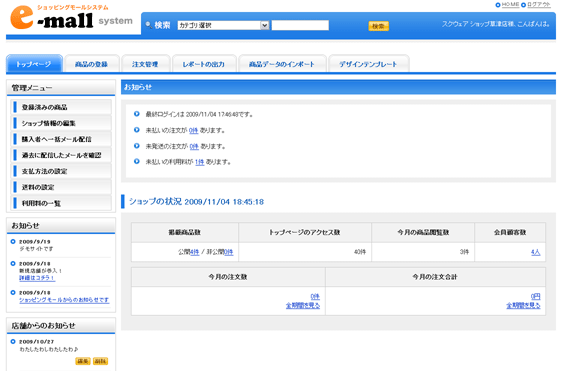563x371 pixels.
Task: Click the 0円 monthly order total link
Action: click(535, 297)
